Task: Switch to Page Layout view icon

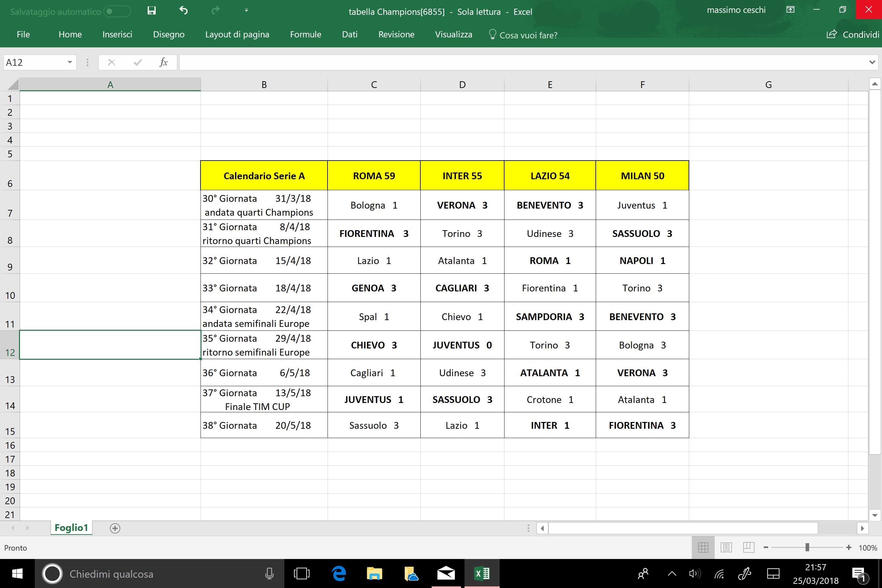Action: coord(726,547)
